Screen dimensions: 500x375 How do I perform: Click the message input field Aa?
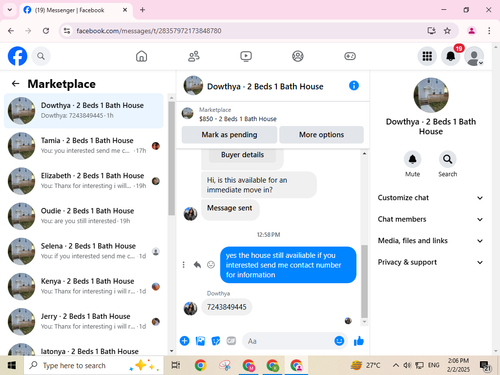[288, 341]
